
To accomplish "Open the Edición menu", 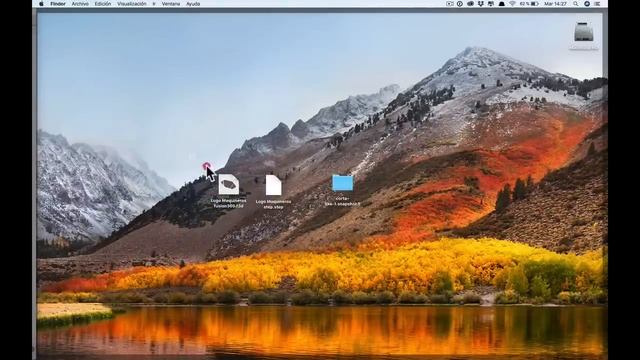I will pyautogui.click(x=103, y=4).
